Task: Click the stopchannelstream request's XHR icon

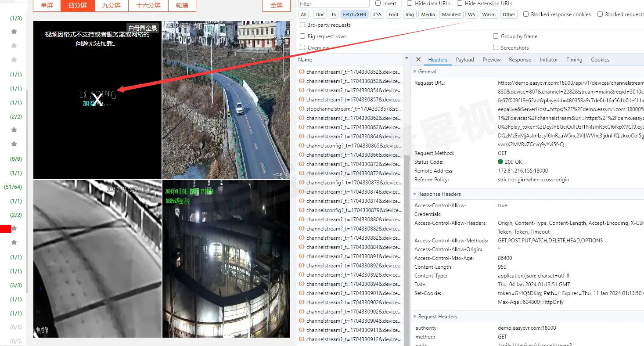Action: pos(302,108)
